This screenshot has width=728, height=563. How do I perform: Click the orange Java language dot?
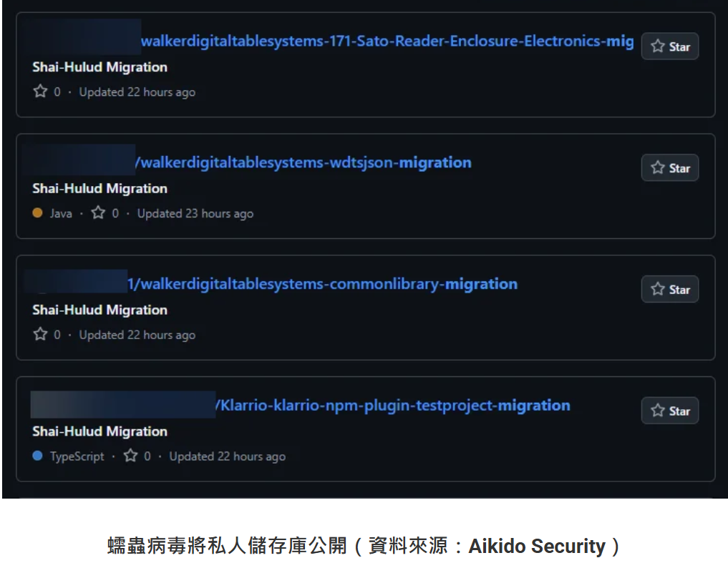click(38, 213)
